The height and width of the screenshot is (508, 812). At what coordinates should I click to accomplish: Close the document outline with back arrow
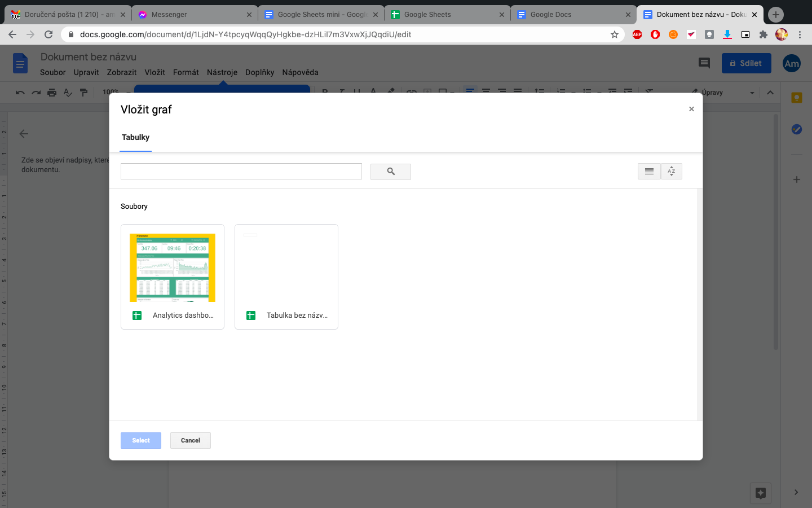pyautogui.click(x=24, y=134)
